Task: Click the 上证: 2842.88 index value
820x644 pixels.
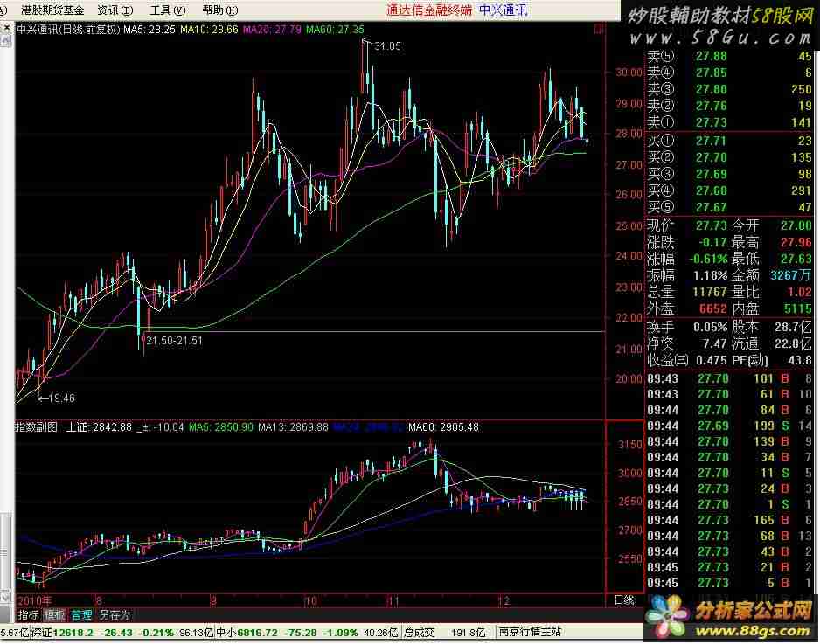Action: 99,427
